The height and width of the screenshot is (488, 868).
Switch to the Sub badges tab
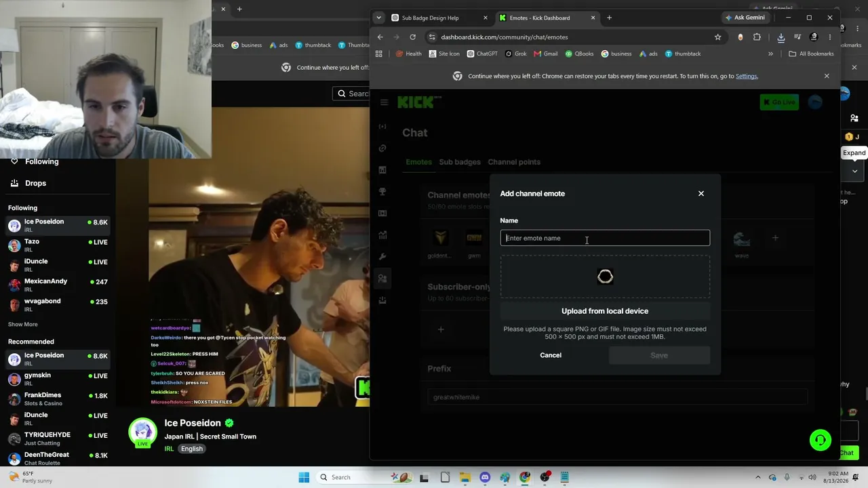(460, 162)
